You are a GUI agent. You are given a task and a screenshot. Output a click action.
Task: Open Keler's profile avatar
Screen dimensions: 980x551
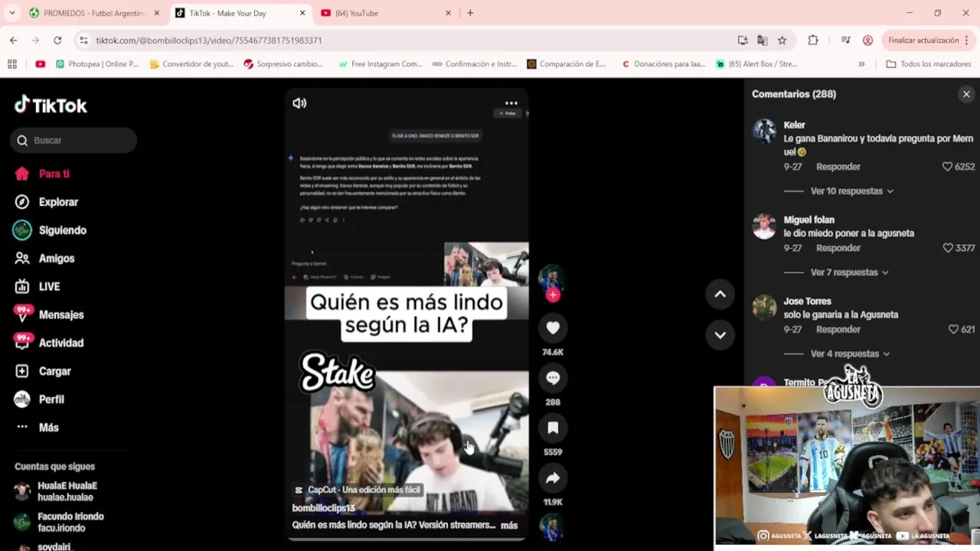[764, 131]
